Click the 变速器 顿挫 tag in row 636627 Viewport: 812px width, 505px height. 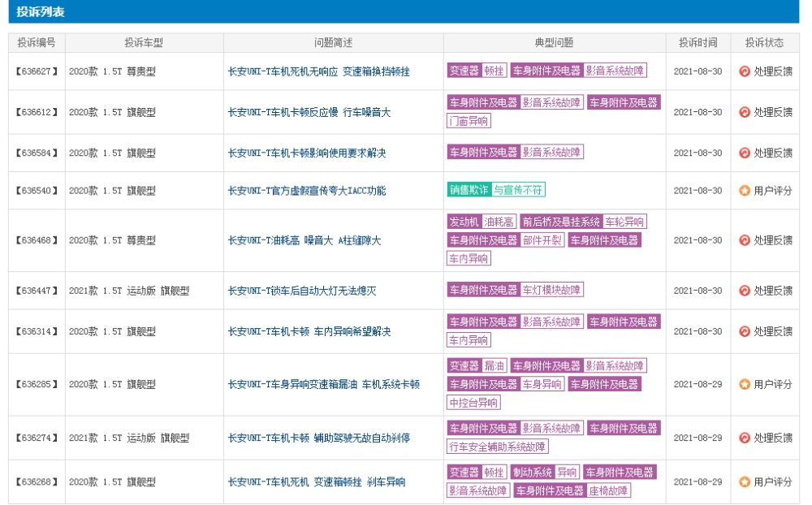477,71
